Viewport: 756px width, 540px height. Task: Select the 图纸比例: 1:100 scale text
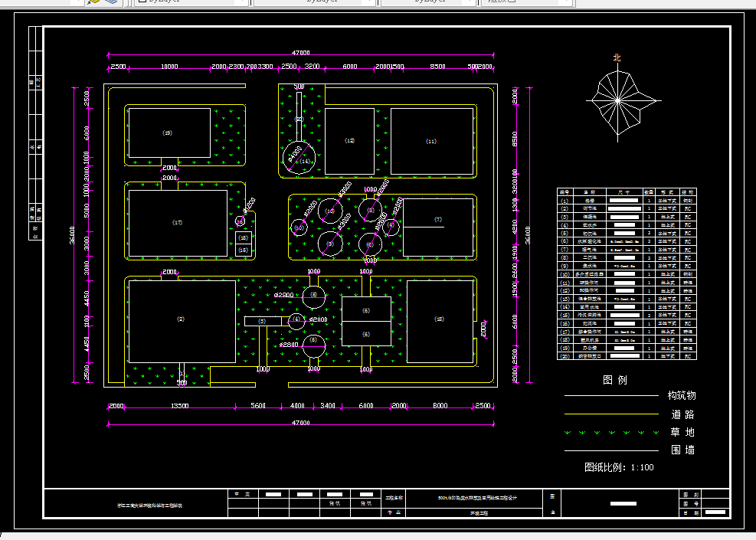point(619,467)
